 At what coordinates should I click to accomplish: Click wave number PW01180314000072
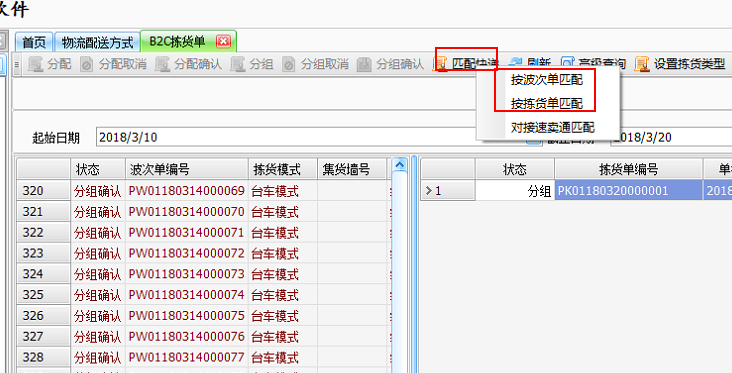click(186, 253)
